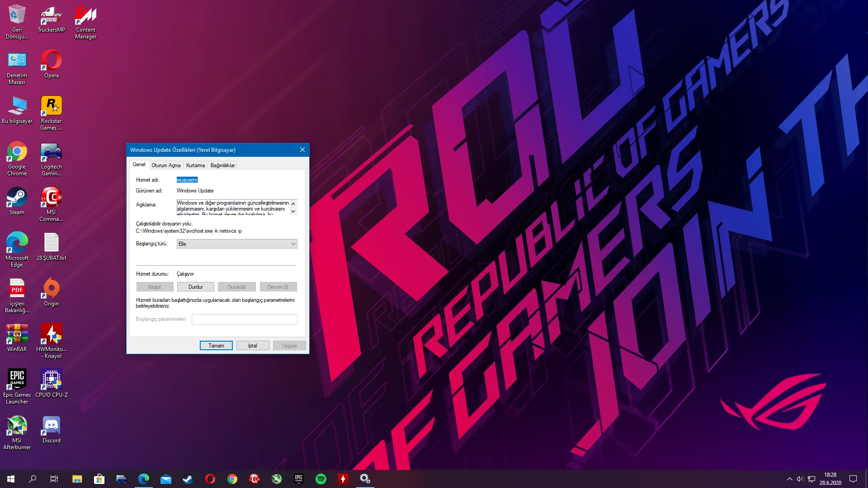Open the HWMonitor shortcut on desktop
868x488 pixels.
coord(51,341)
